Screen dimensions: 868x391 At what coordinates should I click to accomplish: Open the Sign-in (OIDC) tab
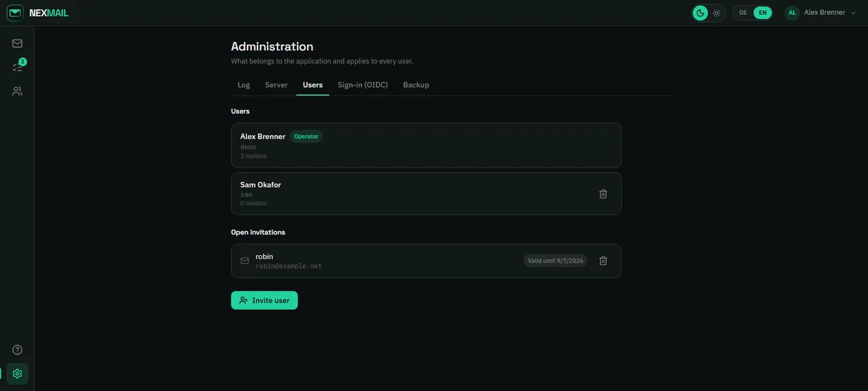click(x=363, y=85)
